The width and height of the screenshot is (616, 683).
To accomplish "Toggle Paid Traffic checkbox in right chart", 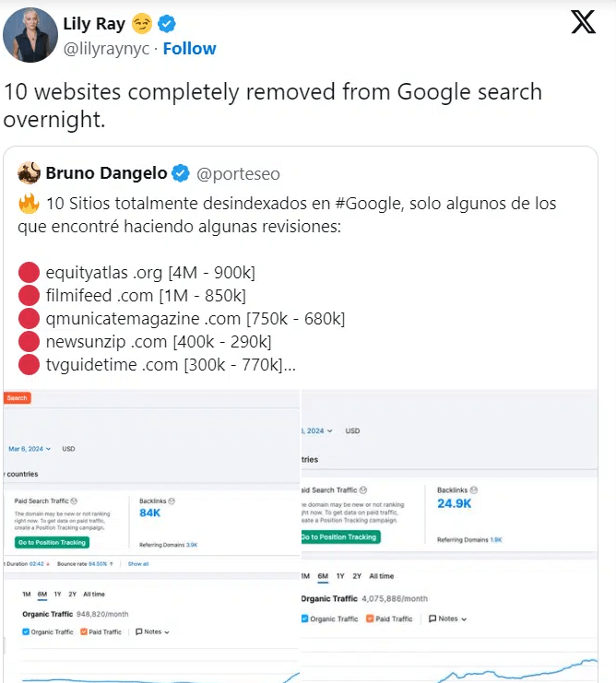I will tap(369, 618).
